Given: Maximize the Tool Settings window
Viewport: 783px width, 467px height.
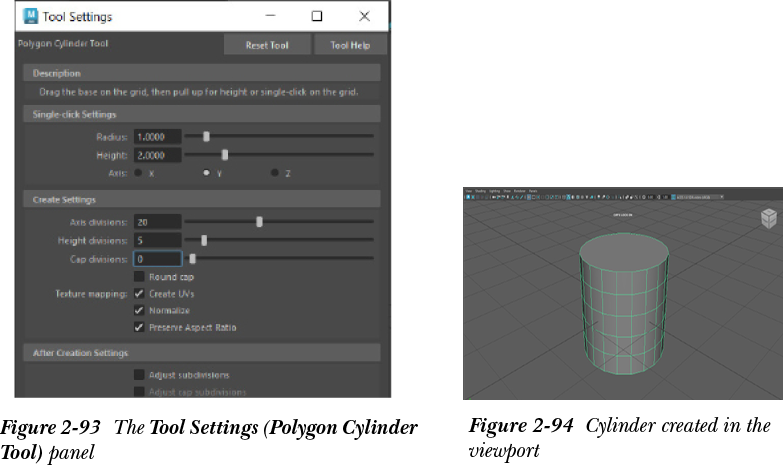Looking at the screenshot, I should click(317, 16).
